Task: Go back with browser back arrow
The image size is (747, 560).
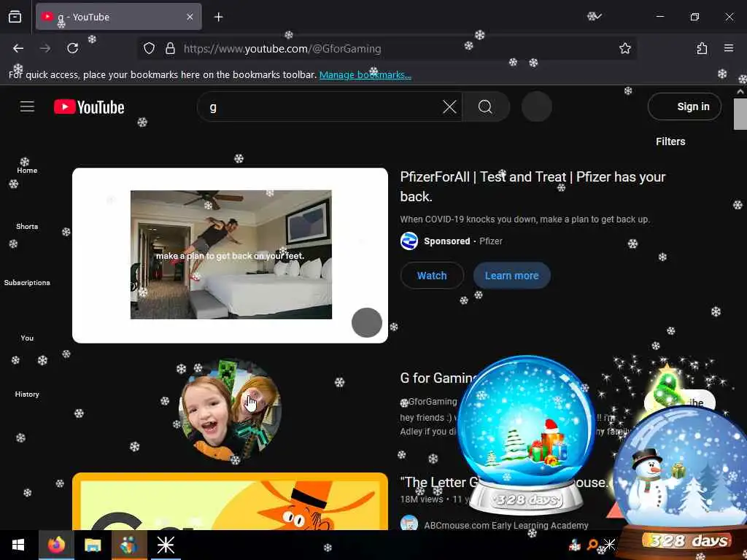Action: [x=18, y=48]
